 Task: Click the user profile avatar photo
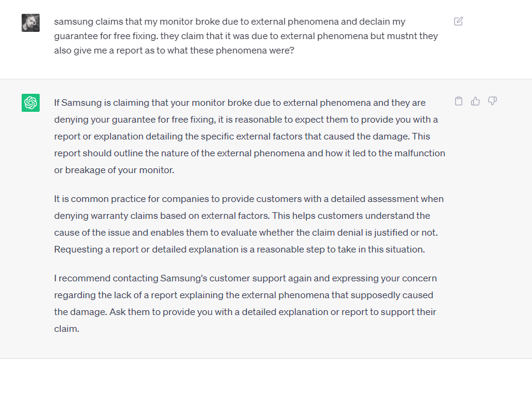pyautogui.click(x=31, y=23)
